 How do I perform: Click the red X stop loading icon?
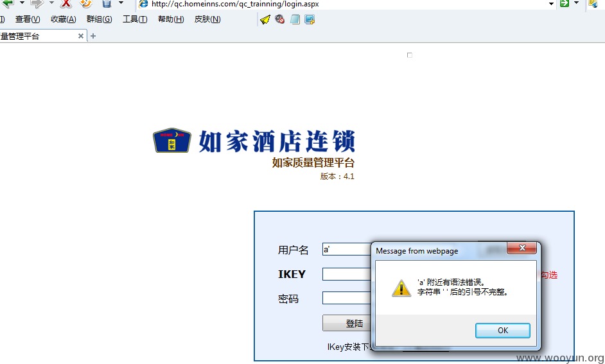(x=66, y=3)
